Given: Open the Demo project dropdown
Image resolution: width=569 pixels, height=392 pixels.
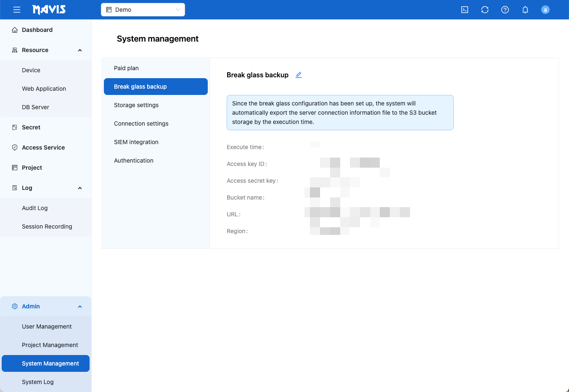Looking at the screenshot, I should [x=143, y=10].
